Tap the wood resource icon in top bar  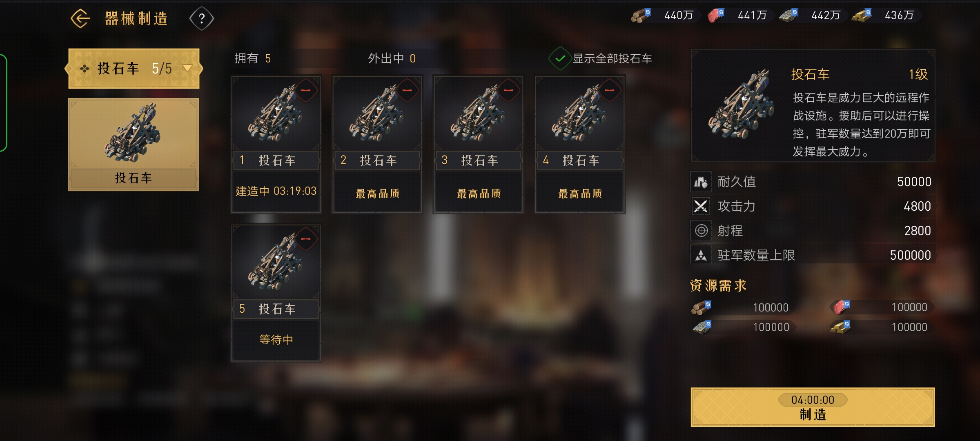(x=641, y=16)
